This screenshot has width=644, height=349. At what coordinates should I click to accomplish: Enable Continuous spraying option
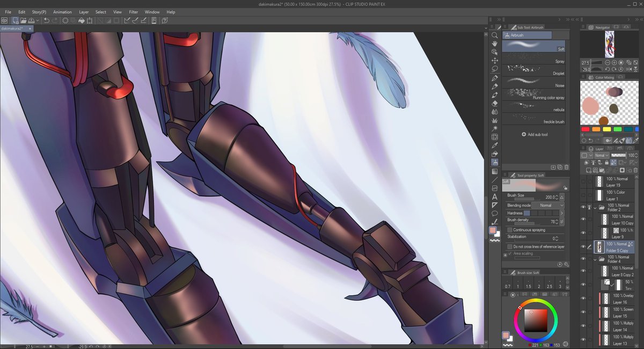pyautogui.click(x=509, y=229)
